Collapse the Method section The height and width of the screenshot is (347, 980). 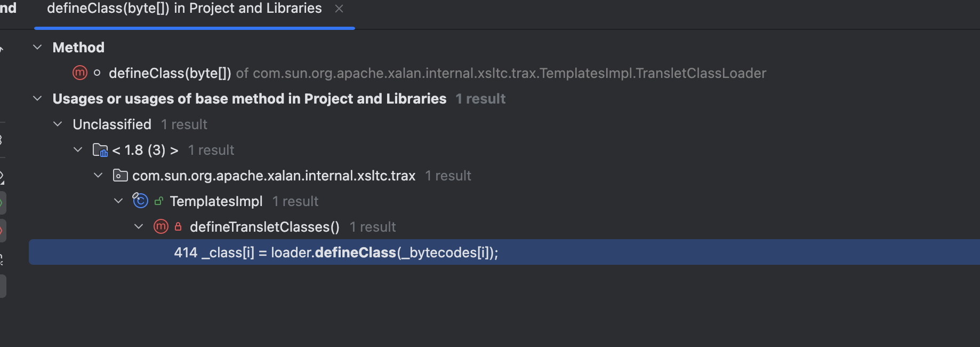(37, 47)
